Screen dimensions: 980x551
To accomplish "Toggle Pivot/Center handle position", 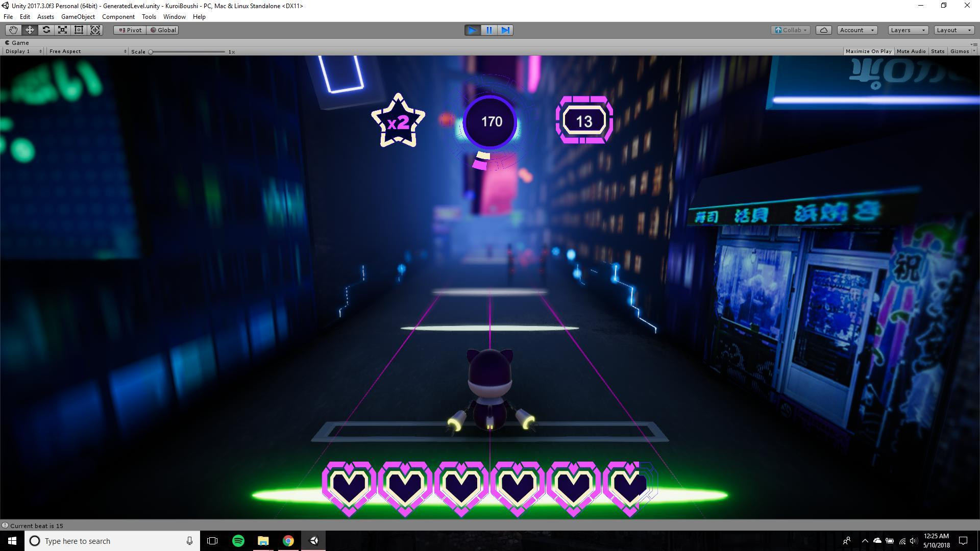I will pyautogui.click(x=130, y=30).
